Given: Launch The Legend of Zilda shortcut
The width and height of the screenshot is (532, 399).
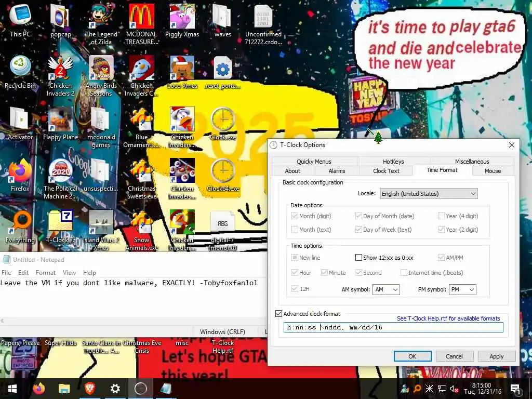Looking at the screenshot, I should pyautogui.click(x=101, y=24).
